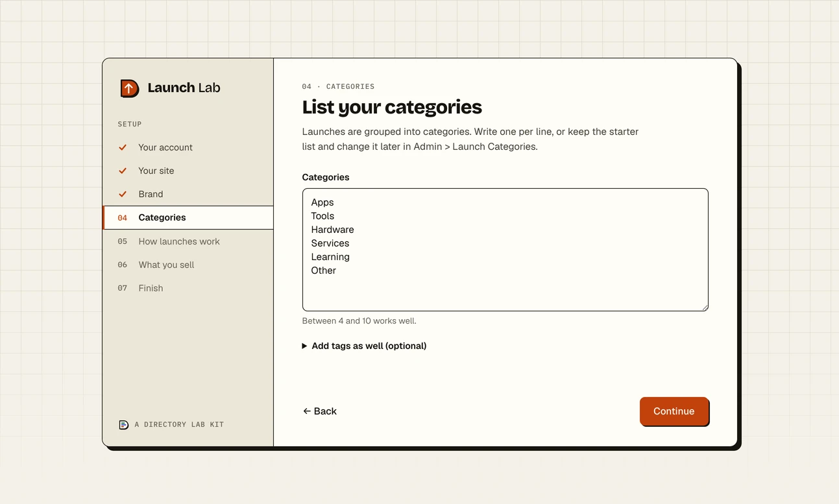Click the Hardware line in categories list
Image resolution: width=839 pixels, height=504 pixels.
pyautogui.click(x=332, y=230)
